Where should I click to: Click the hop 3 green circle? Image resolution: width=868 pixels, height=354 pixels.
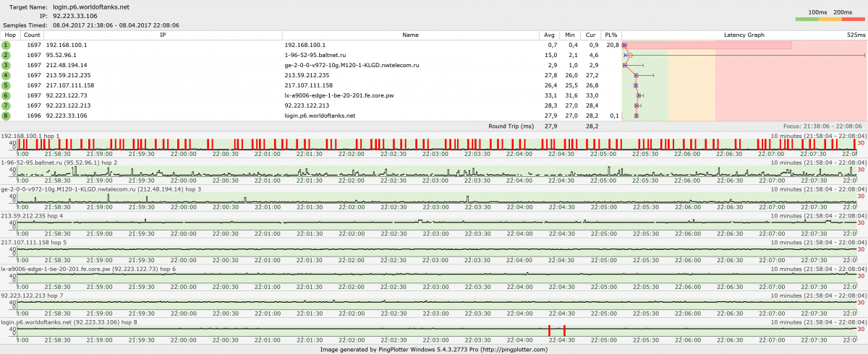[x=6, y=65]
